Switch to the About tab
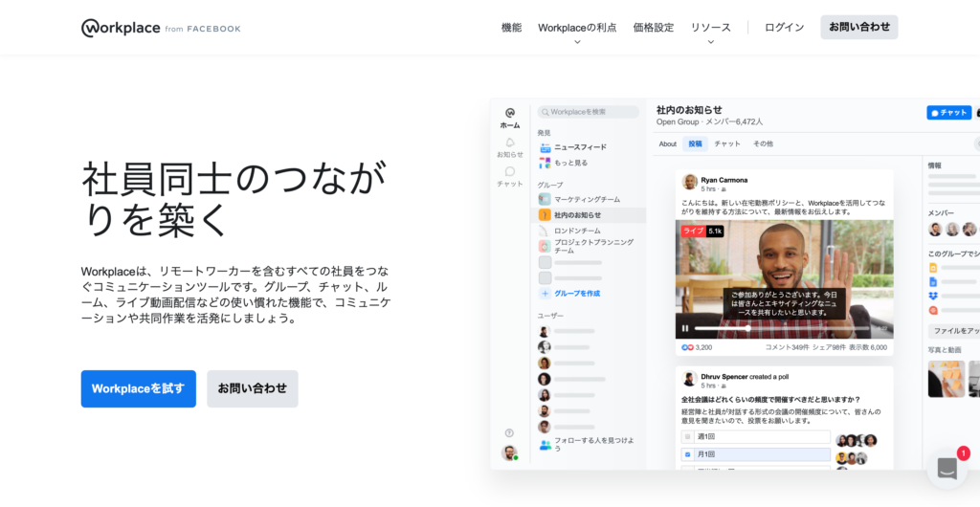Viewport: 980px width, 507px height. pyautogui.click(x=667, y=144)
